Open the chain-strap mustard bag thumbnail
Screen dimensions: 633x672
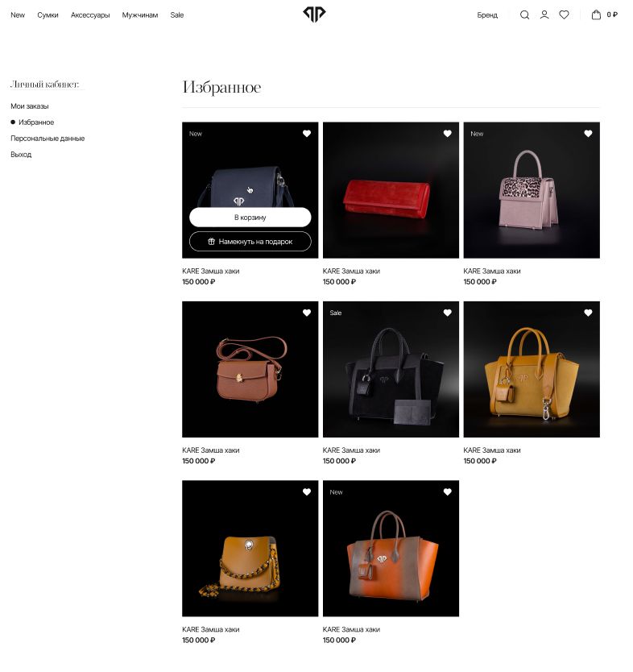coord(250,549)
